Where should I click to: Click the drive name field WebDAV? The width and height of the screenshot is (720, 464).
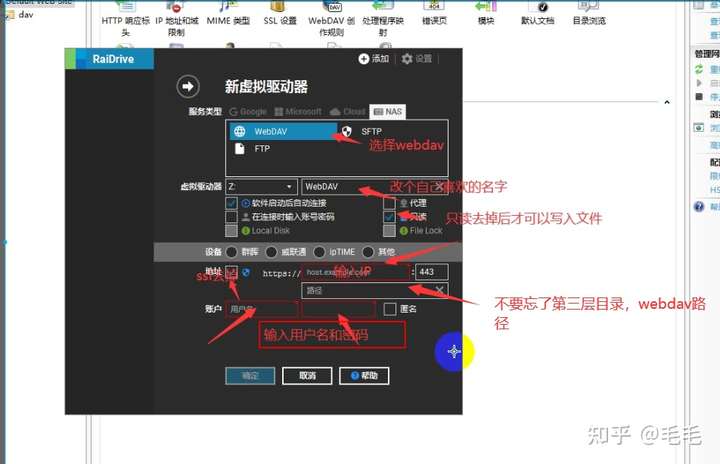click(x=375, y=187)
